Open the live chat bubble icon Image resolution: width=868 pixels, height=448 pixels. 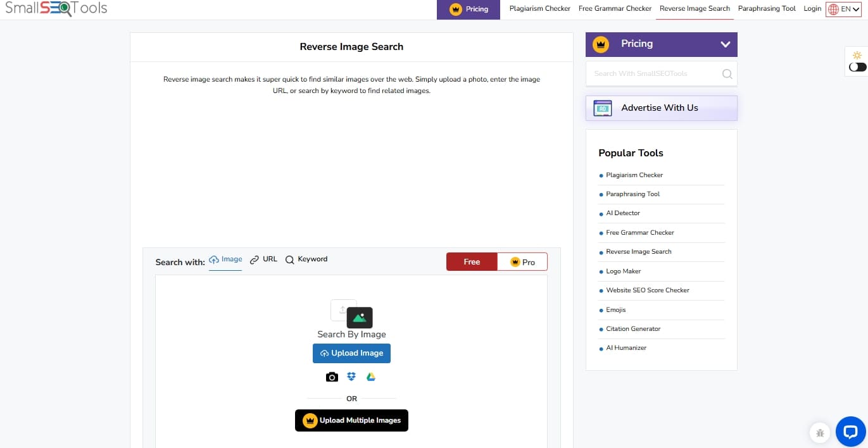point(850,432)
